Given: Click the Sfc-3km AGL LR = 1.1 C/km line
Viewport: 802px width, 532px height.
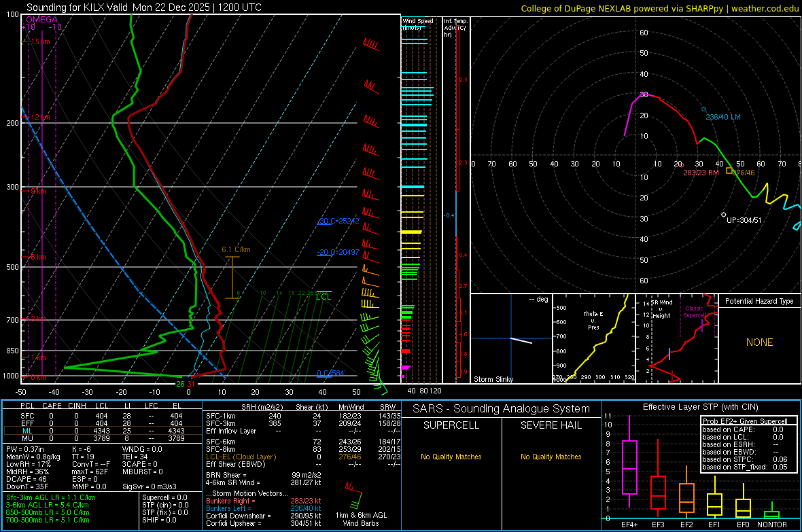Looking at the screenshot, I should [x=51, y=497].
